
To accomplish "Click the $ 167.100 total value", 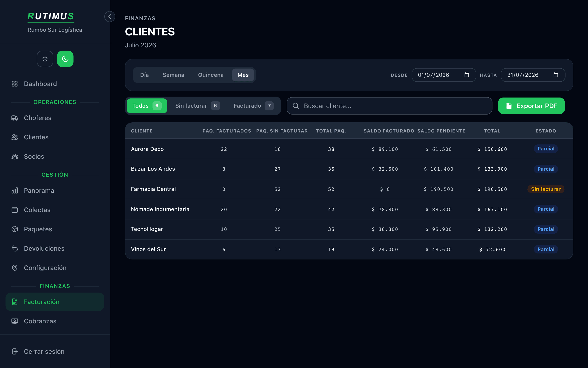I will coord(492,210).
